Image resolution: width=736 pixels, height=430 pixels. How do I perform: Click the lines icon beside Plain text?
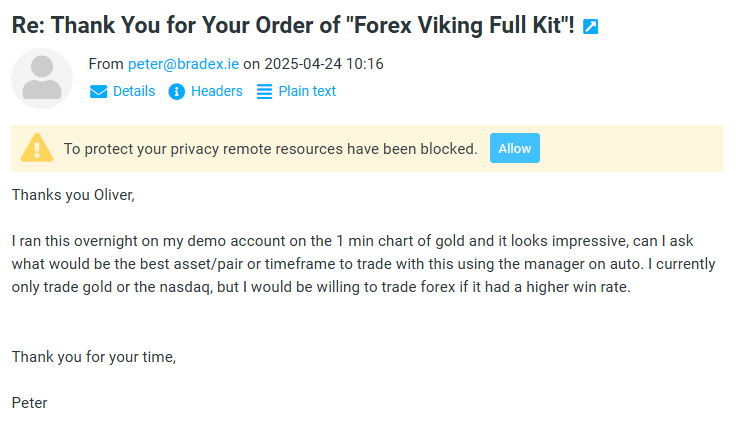264,92
